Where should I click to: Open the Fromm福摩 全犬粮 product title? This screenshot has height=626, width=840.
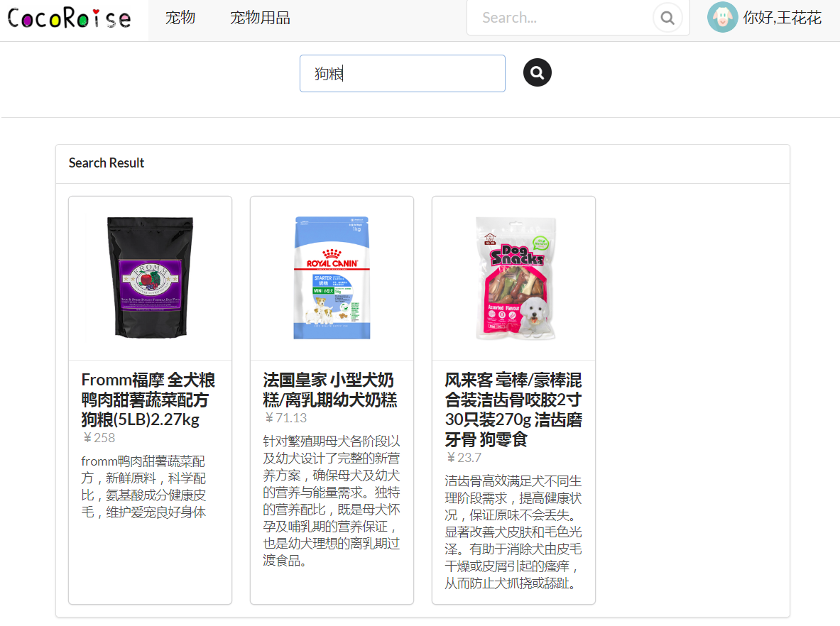click(148, 400)
